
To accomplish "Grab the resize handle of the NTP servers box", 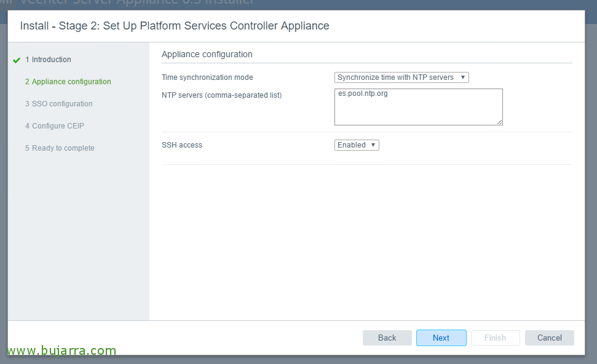I will (x=499, y=122).
